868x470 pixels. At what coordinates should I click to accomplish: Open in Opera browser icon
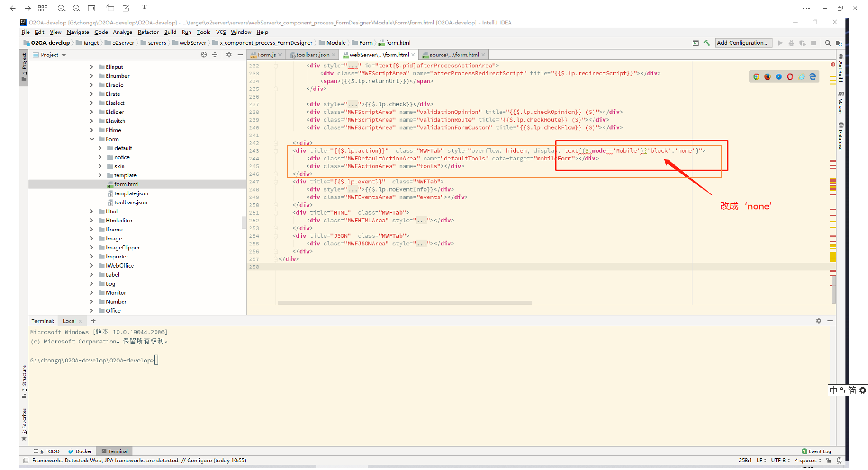(x=790, y=77)
